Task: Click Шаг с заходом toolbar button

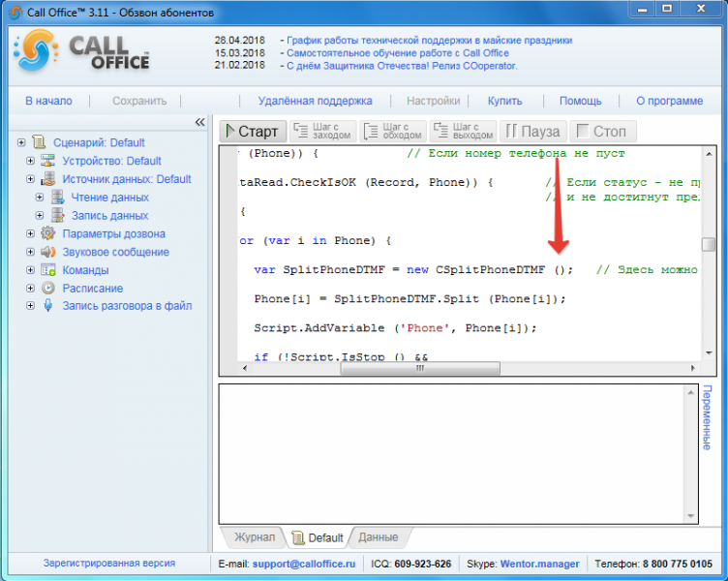Action: (322, 132)
